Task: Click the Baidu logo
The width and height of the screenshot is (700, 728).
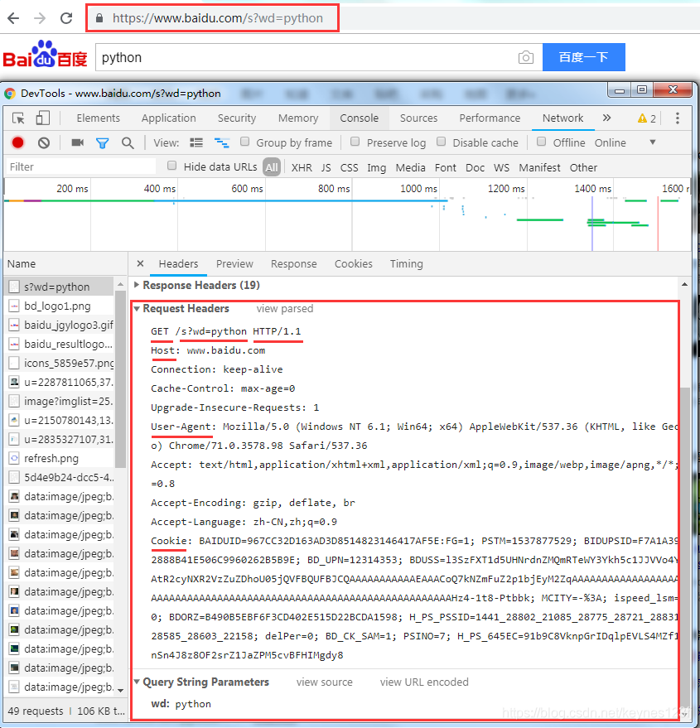Action: click(x=45, y=55)
